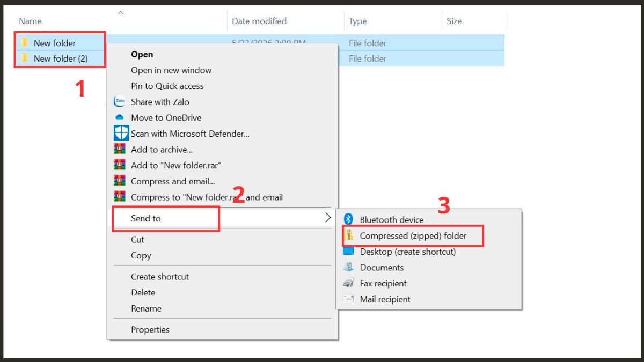Select Mail recipient

[385, 299]
